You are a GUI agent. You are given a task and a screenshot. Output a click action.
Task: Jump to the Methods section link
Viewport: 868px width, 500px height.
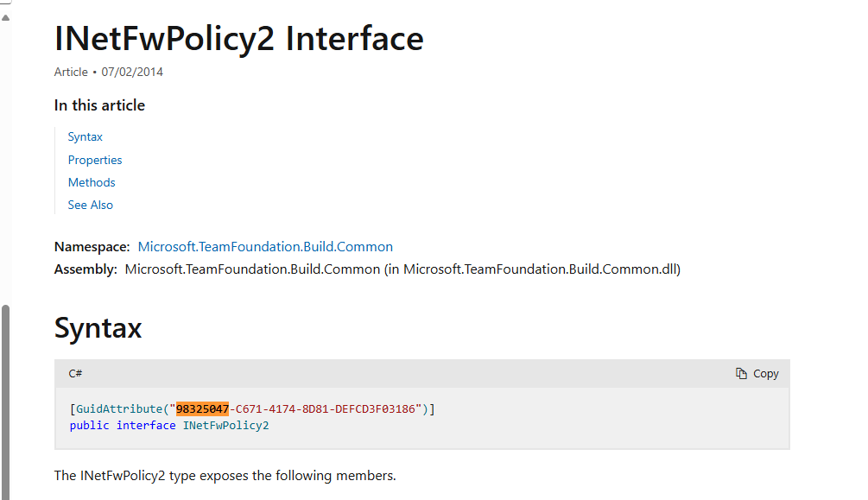tap(92, 182)
